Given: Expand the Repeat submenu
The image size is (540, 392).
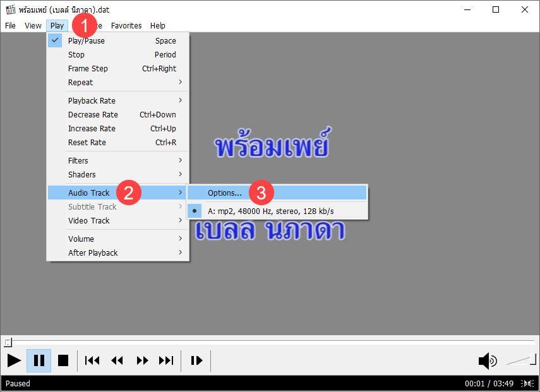Looking at the screenshot, I should (117, 83).
